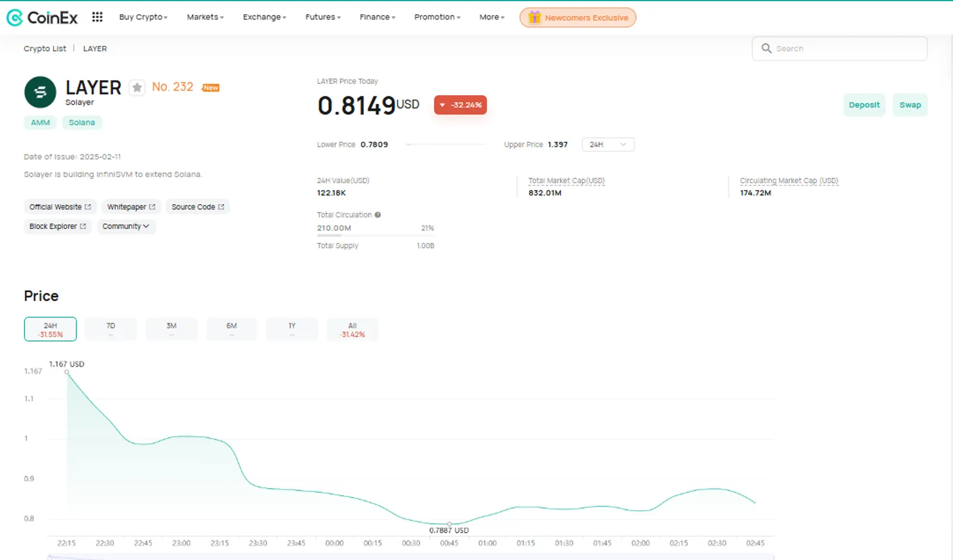The width and height of the screenshot is (953, 560).
Task: Click the 174.72M circulating cap value
Action: 755,193
